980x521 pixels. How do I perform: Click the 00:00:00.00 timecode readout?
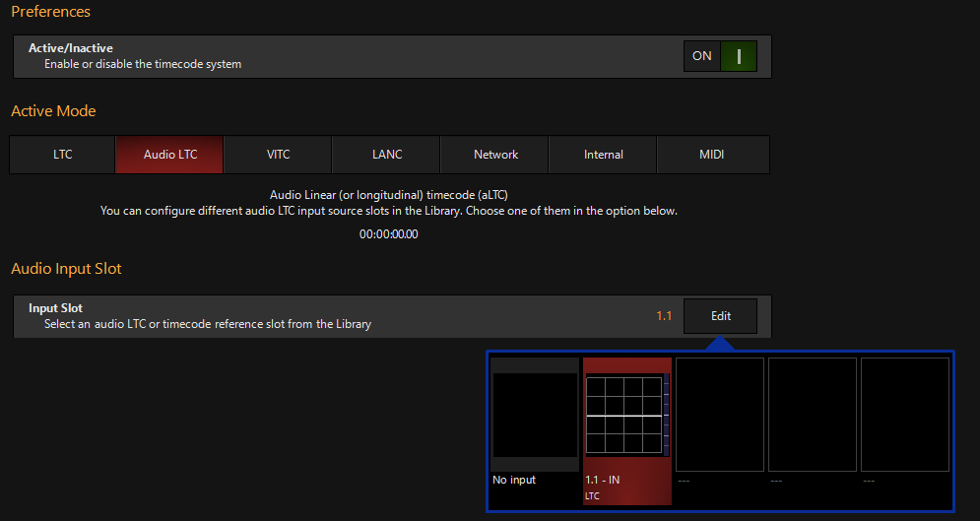tap(389, 234)
